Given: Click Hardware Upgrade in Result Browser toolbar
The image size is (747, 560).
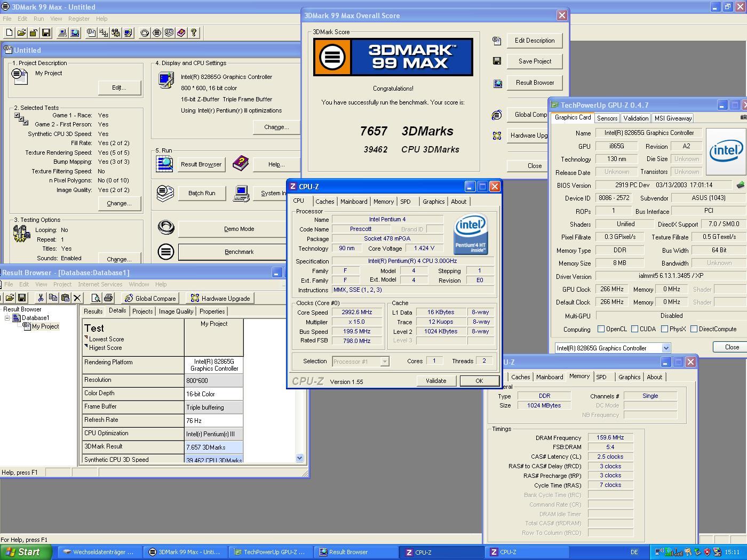Looking at the screenshot, I should pos(220,298).
